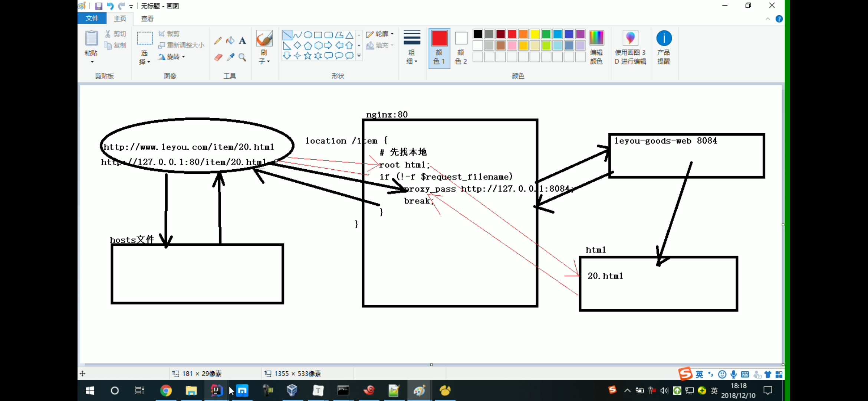This screenshot has height=401, width=868.
Task: Choose the Rounded rectangle shape
Action: pyautogui.click(x=329, y=35)
